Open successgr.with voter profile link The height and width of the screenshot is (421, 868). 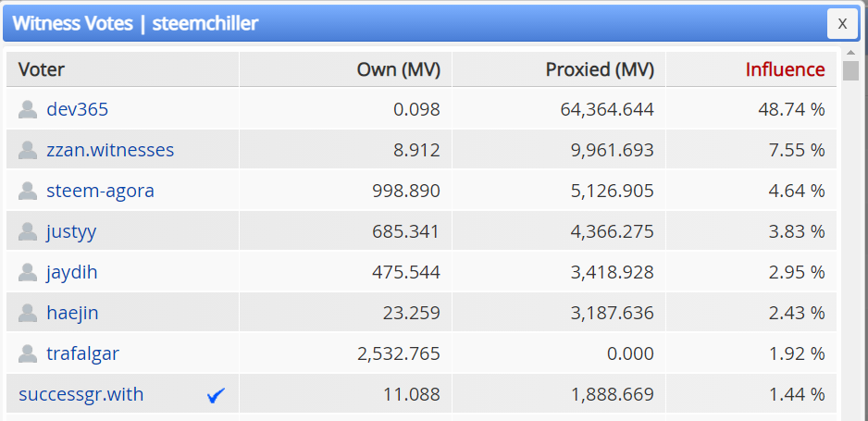point(81,394)
